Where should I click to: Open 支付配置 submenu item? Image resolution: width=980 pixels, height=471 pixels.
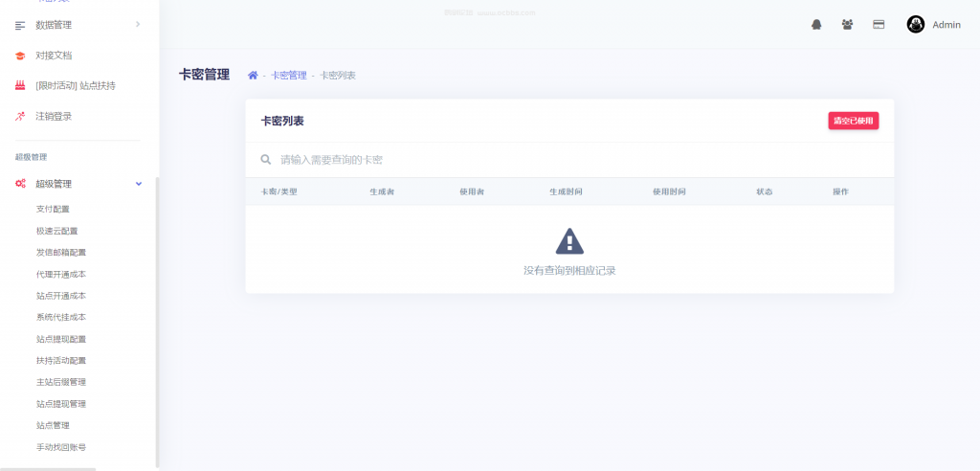(x=54, y=209)
